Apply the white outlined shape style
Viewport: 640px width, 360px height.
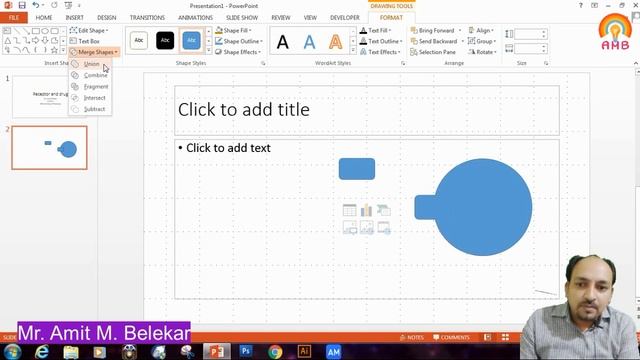click(x=139, y=40)
